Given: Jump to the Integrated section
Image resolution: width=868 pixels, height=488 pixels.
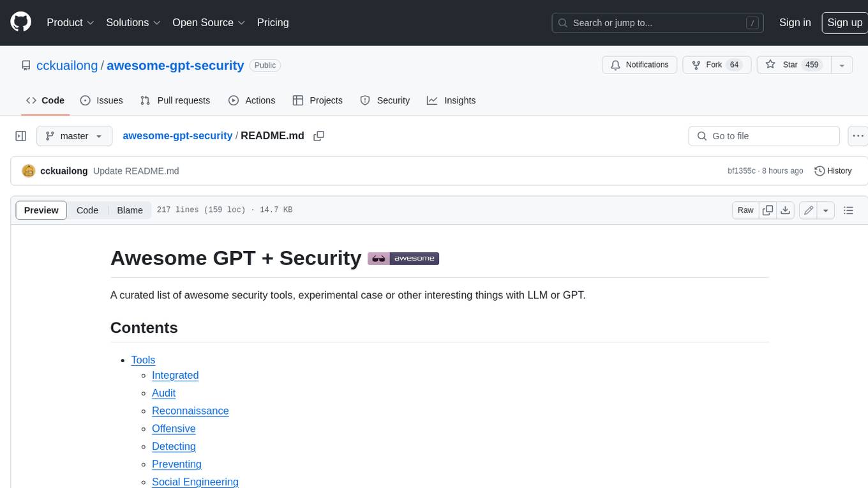Looking at the screenshot, I should pos(175,375).
